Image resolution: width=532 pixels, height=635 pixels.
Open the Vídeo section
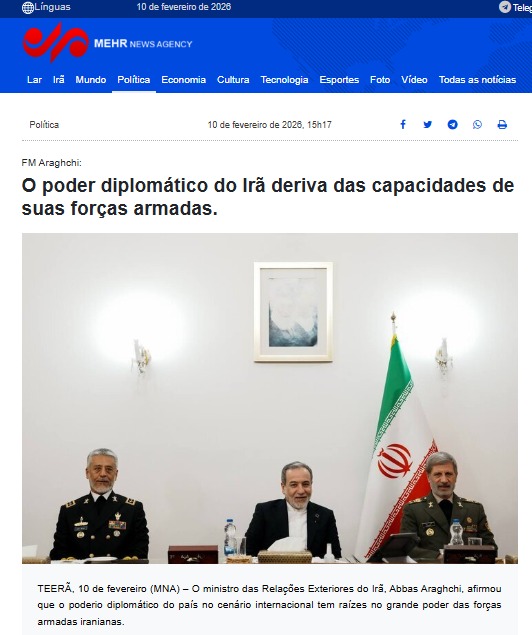[x=414, y=80]
